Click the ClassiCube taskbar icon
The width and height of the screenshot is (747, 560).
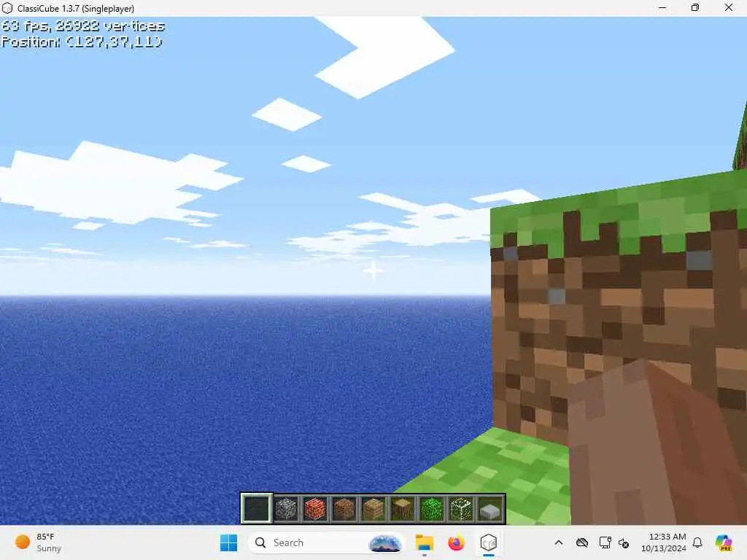tap(488, 542)
